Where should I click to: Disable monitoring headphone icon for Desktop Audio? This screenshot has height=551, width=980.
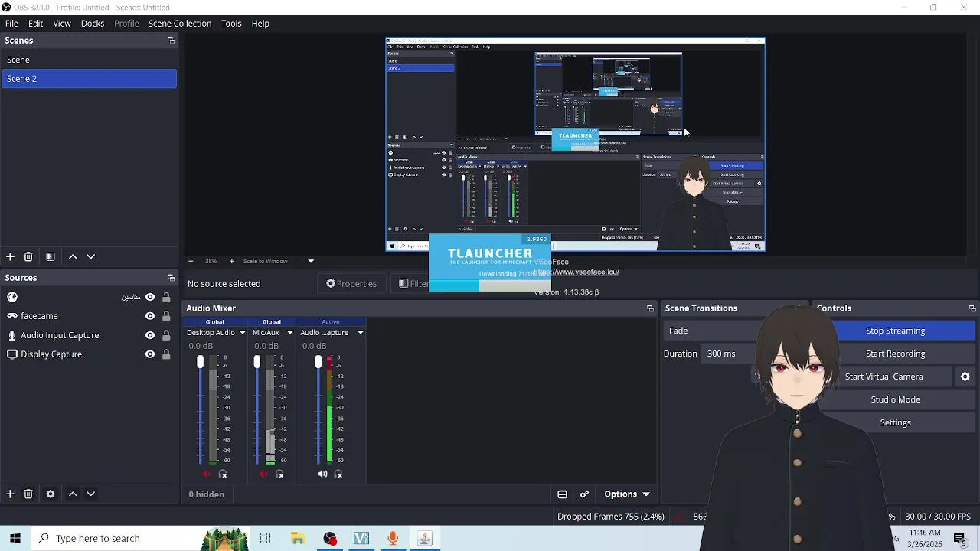click(x=223, y=474)
